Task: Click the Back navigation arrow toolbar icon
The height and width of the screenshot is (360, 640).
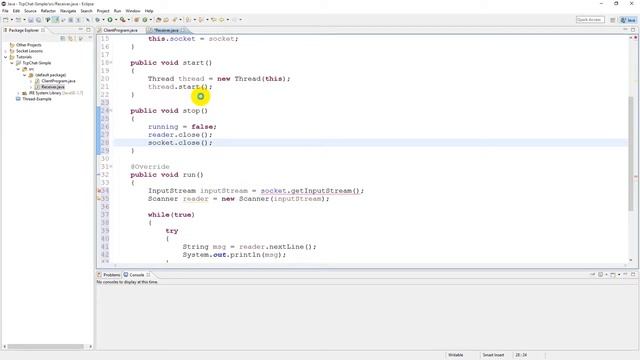Action: pyautogui.click(x=222, y=20)
